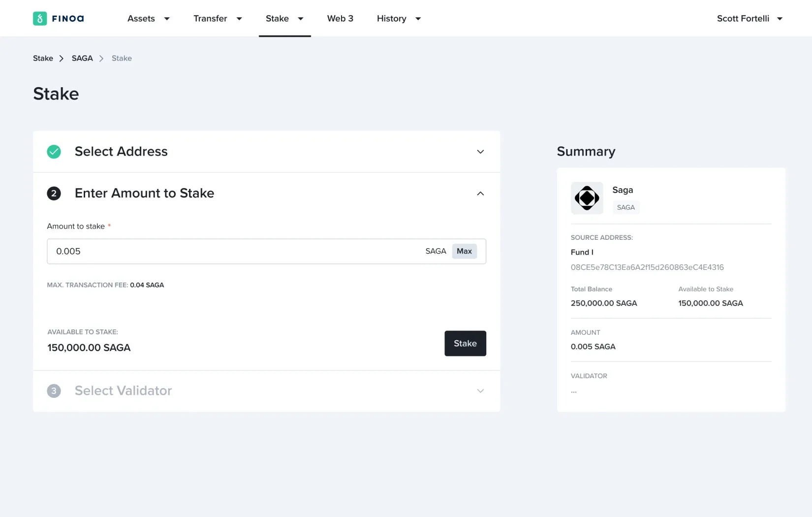Collapse the Enter Amount to Stake section
The width and height of the screenshot is (812, 517).
click(x=480, y=194)
